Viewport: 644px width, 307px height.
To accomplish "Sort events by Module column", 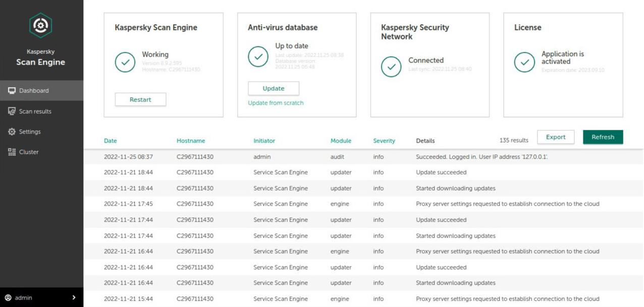I will click(341, 141).
